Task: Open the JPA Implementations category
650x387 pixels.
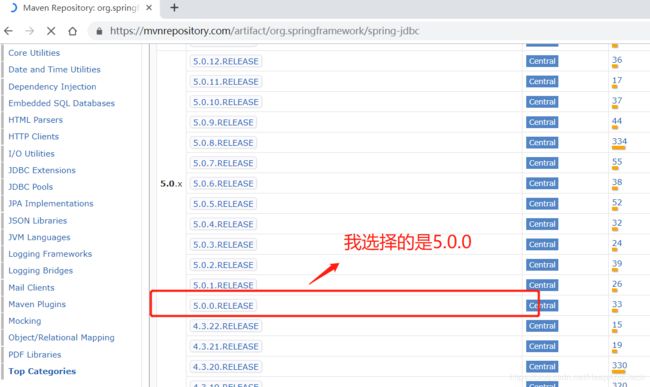Action: pos(51,203)
